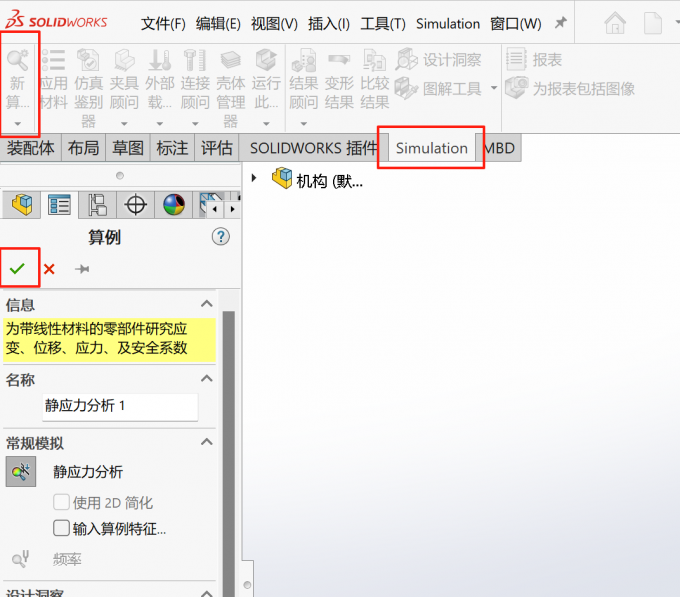Viewport: 680px width, 597px height.
Task: Click the Connections Advisor (连接顾问) icon
Action: (195, 60)
